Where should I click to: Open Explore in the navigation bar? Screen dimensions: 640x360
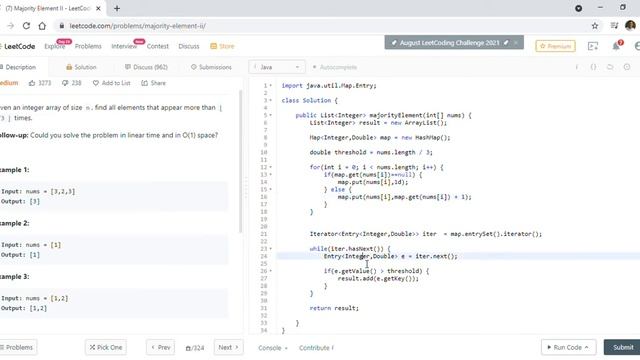[55, 46]
